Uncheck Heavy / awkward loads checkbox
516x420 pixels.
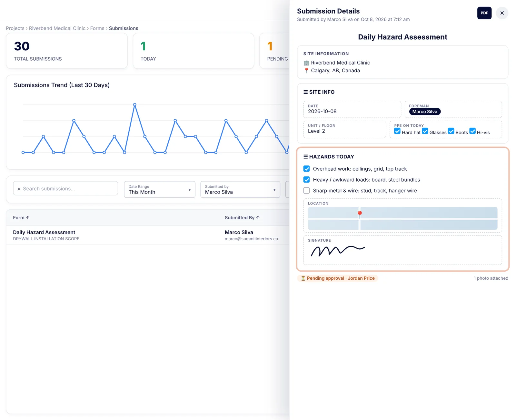pyautogui.click(x=307, y=180)
